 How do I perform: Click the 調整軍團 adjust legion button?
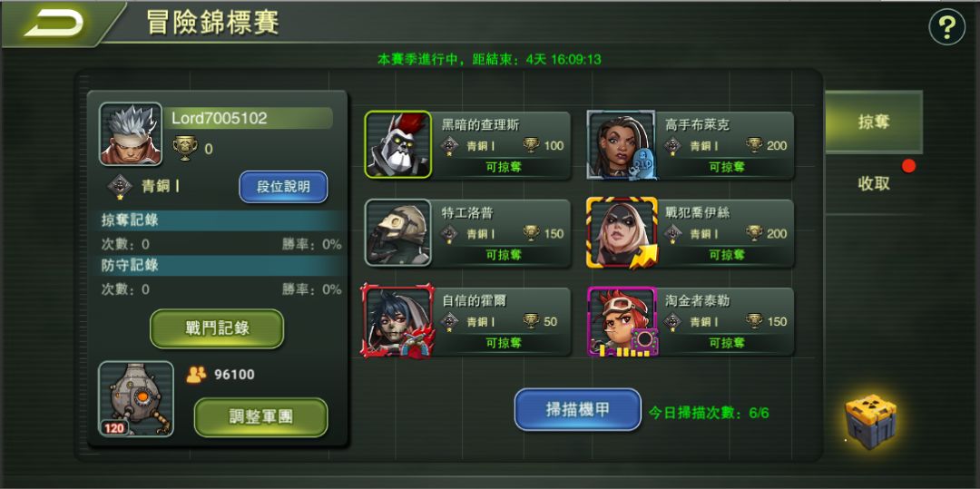(x=260, y=417)
